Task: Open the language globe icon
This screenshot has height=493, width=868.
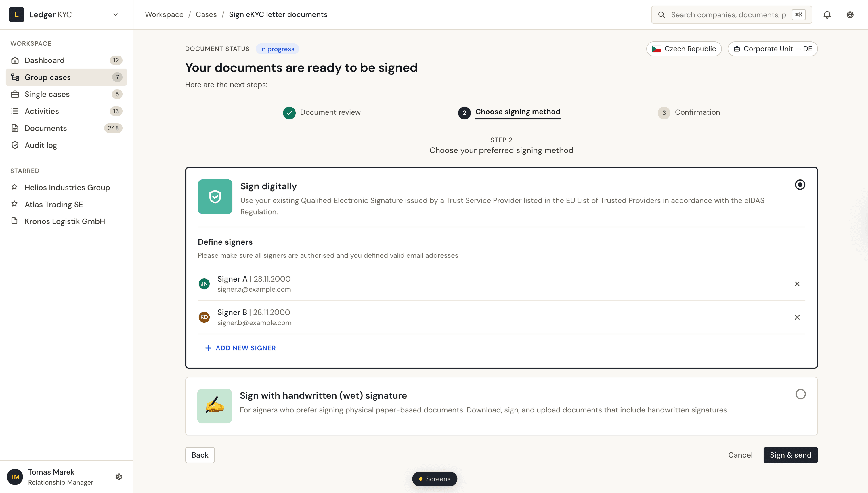Action: [850, 15]
